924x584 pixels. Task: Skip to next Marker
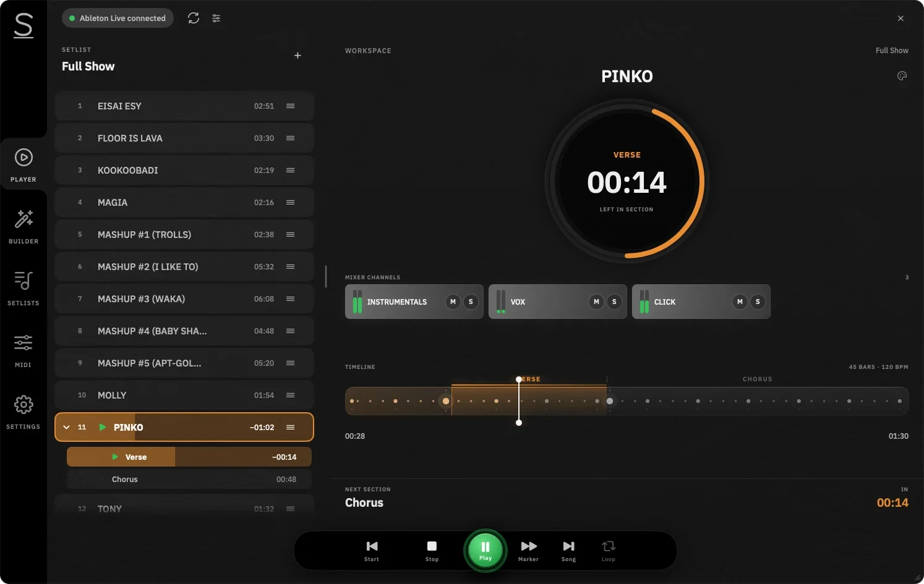point(528,551)
